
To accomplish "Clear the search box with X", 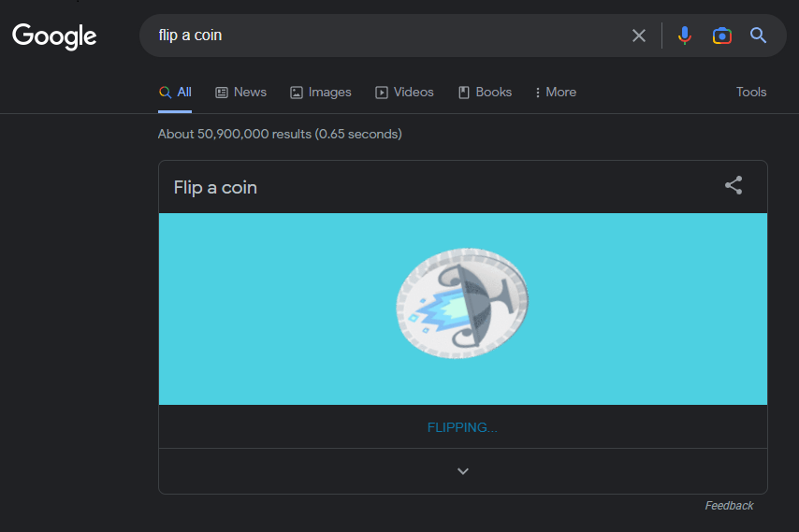I will point(638,36).
